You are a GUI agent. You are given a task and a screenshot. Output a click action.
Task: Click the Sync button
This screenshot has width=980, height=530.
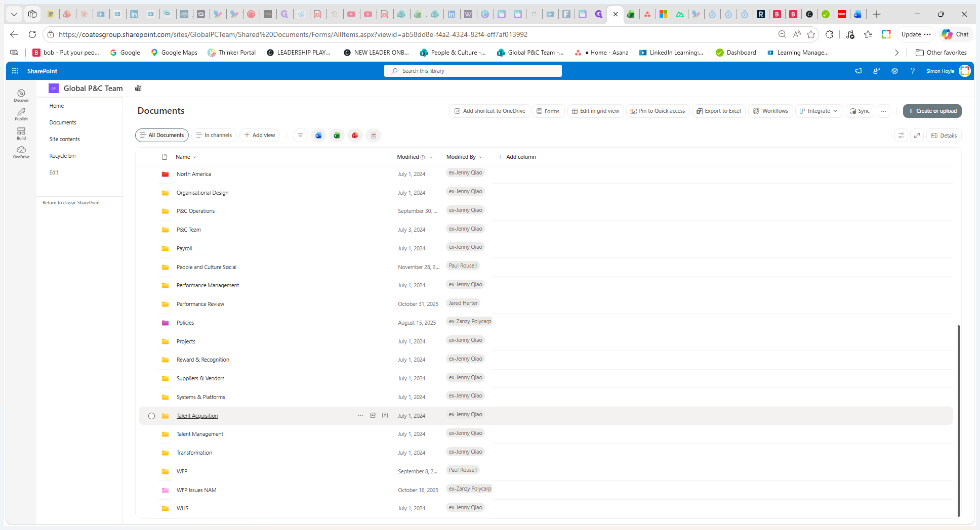[x=860, y=111]
